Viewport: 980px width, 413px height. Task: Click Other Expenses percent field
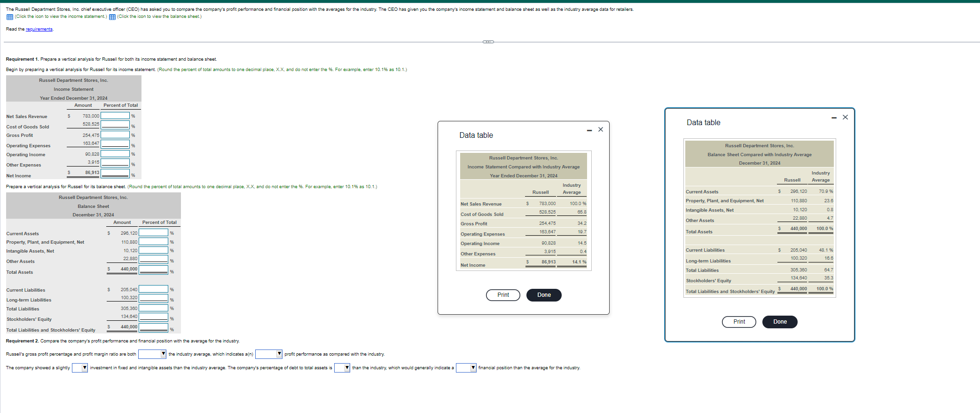pos(115,163)
